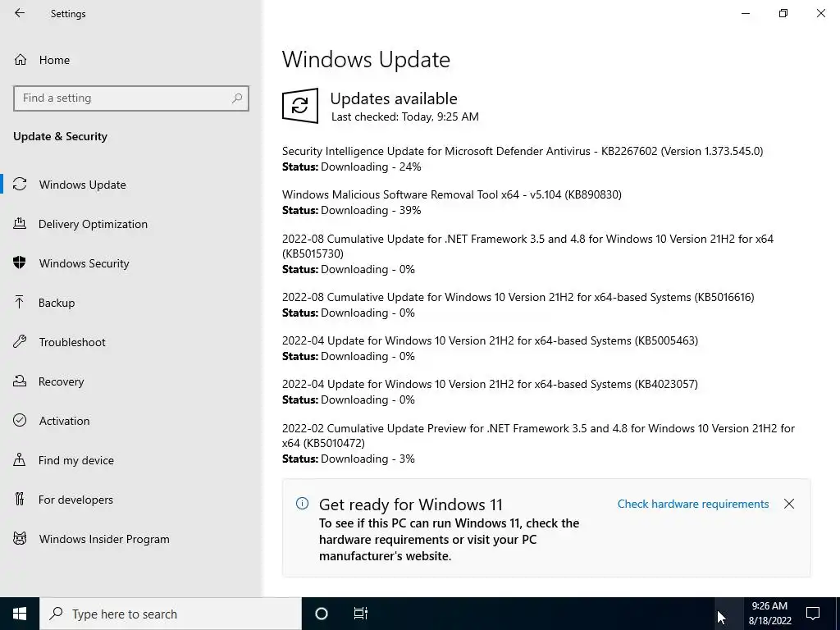Click the Troubleshoot wrench icon
The width and height of the screenshot is (840, 630).
20,342
